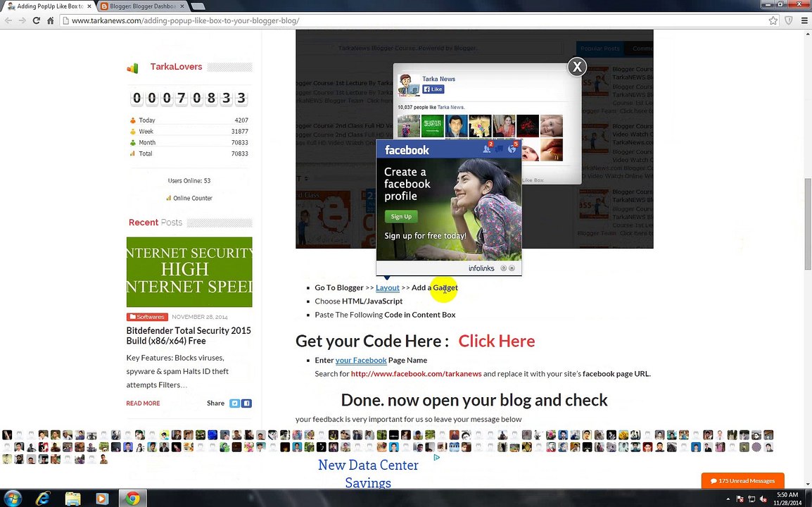Close the infolinks ad with x icon
This screenshot has height=507, width=812.
tap(512, 268)
